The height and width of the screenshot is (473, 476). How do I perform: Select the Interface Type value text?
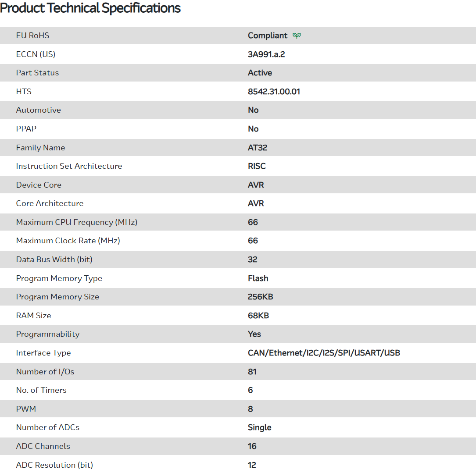324,353
